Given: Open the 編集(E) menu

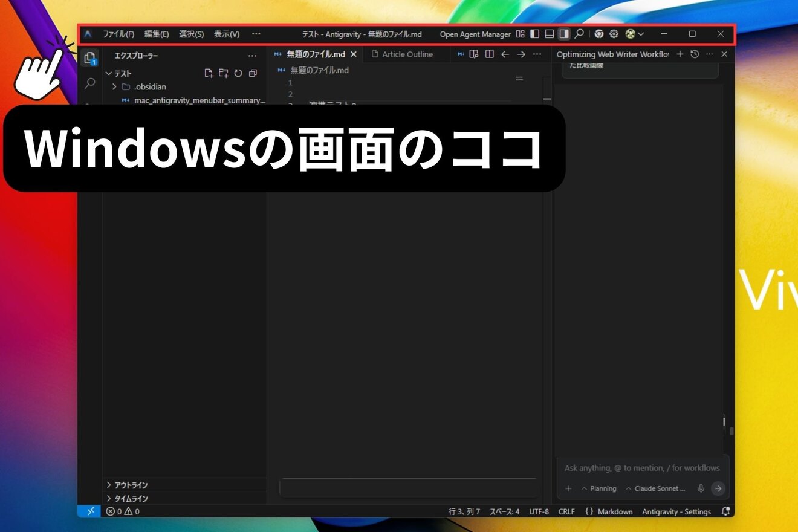Looking at the screenshot, I should coord(157,34).
